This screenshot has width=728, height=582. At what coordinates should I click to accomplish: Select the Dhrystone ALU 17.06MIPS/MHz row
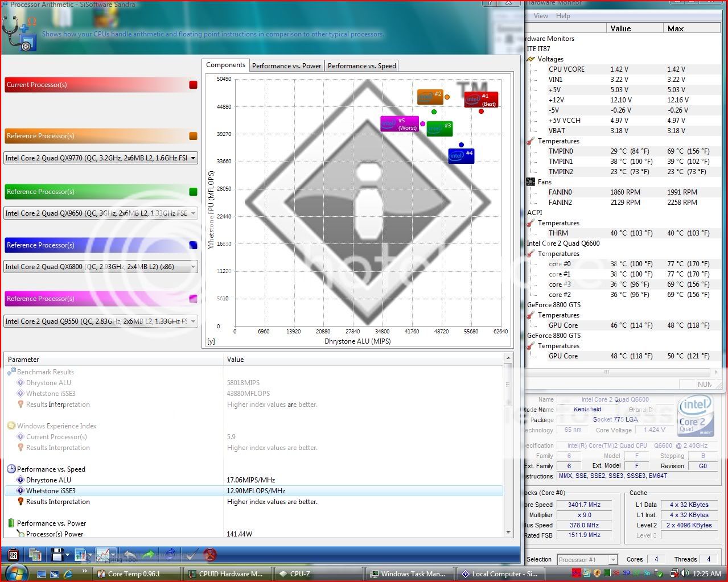click(253, 480)
